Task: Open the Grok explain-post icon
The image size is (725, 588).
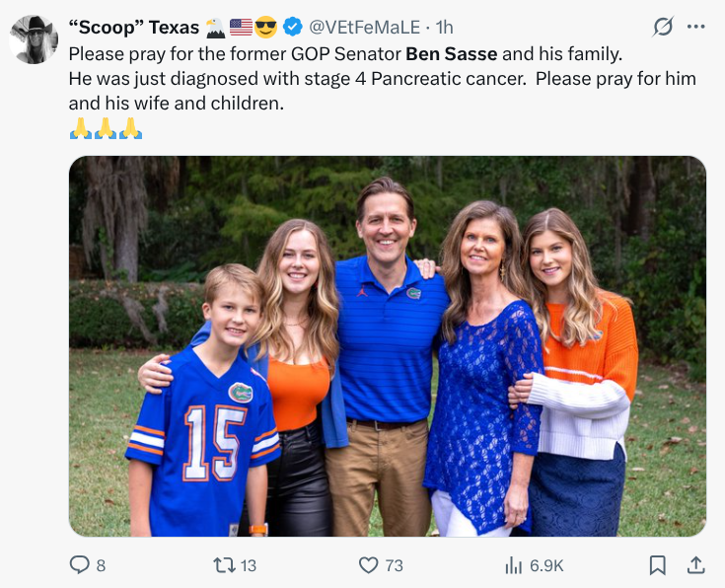Action: click(x=663, y=28)
